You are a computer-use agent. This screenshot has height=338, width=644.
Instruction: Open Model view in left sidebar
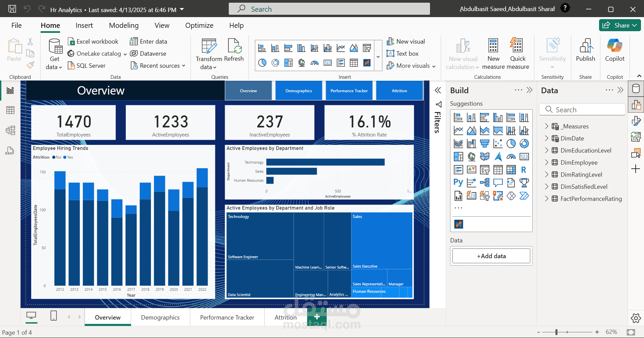point(10,130)
